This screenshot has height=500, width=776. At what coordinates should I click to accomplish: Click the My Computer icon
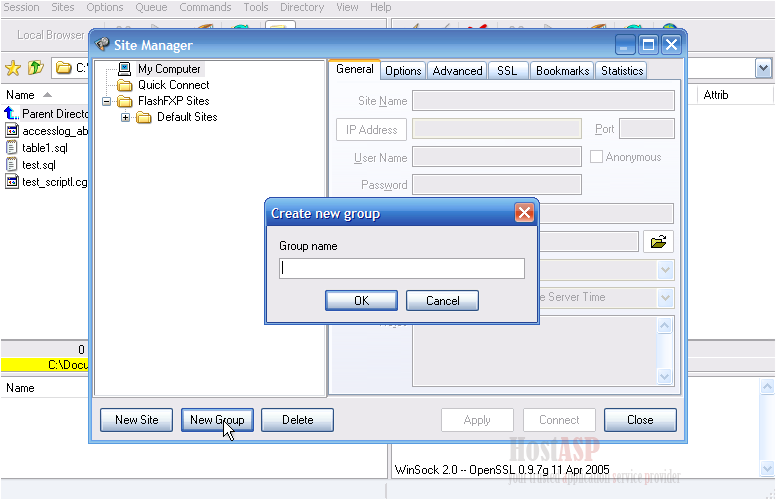tap(125, 68)
